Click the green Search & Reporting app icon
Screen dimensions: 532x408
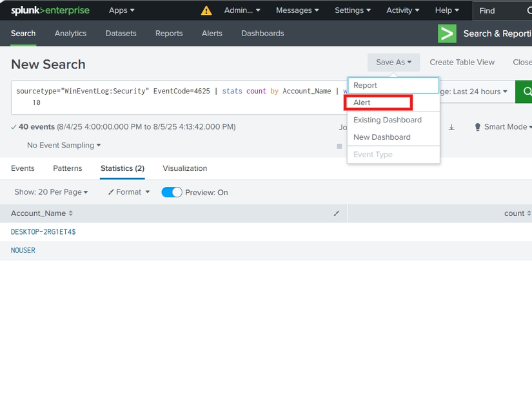[x=447, y=34]
